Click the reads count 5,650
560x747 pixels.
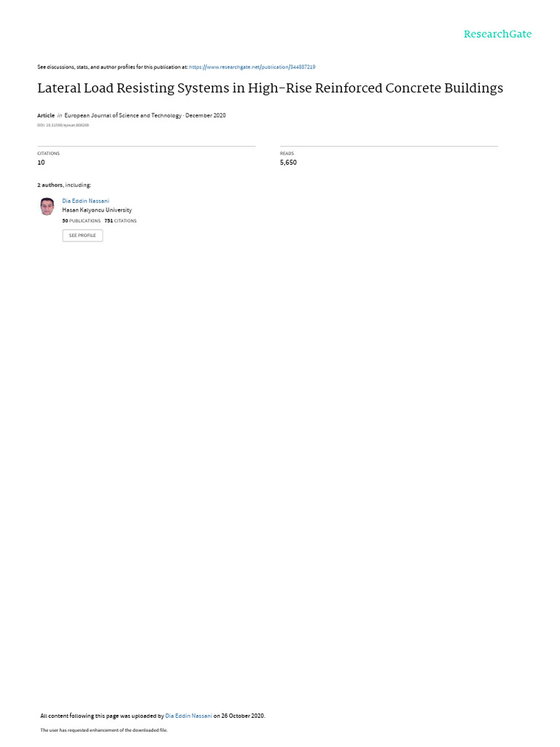288,163
